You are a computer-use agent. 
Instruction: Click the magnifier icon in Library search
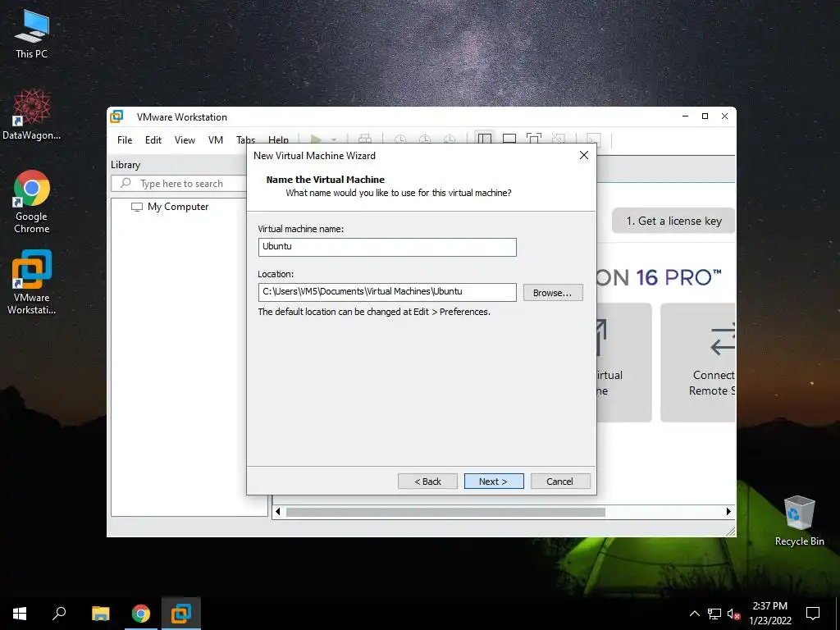(126, 183)
